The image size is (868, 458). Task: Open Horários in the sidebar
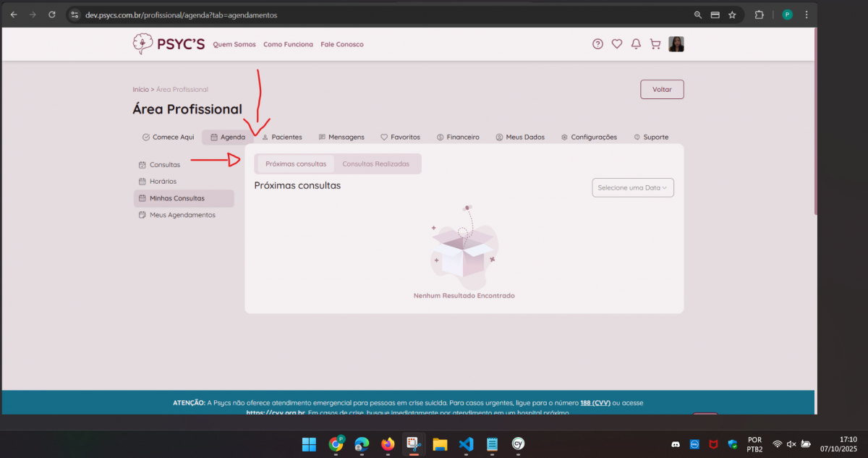tap(163, 182)
